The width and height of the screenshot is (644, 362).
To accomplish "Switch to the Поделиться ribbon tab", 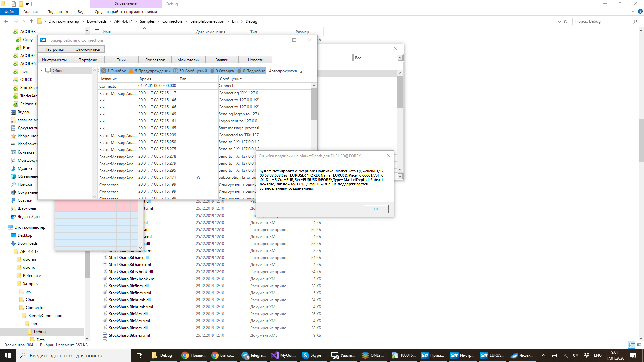I will [57, 12].
